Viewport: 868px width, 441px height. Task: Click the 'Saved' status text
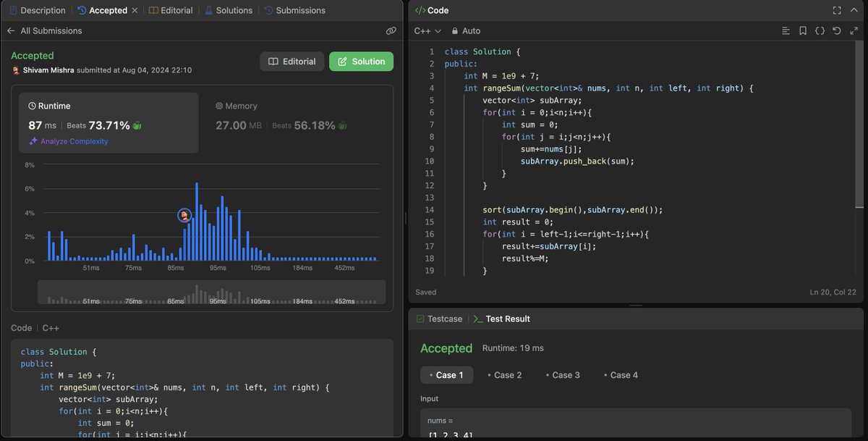point(426,293)
